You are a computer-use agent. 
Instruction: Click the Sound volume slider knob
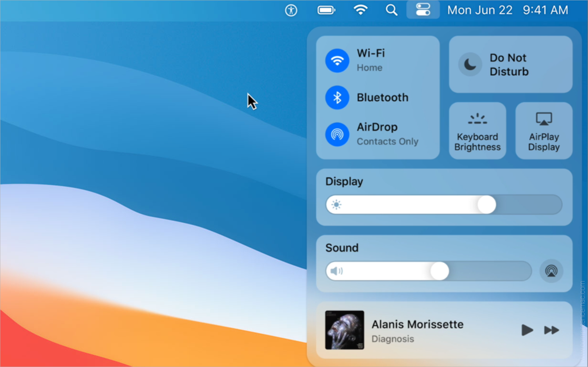coord(439,271)
